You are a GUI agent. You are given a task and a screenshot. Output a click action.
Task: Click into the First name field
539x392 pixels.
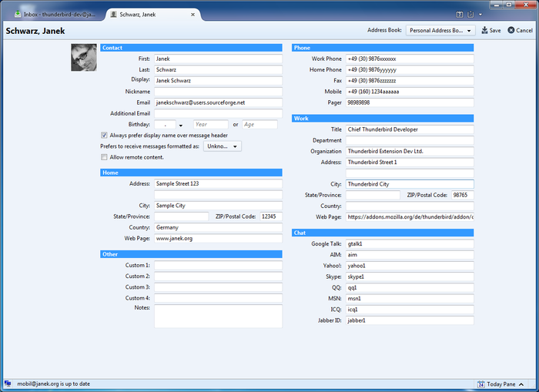[x=218, y=59]
